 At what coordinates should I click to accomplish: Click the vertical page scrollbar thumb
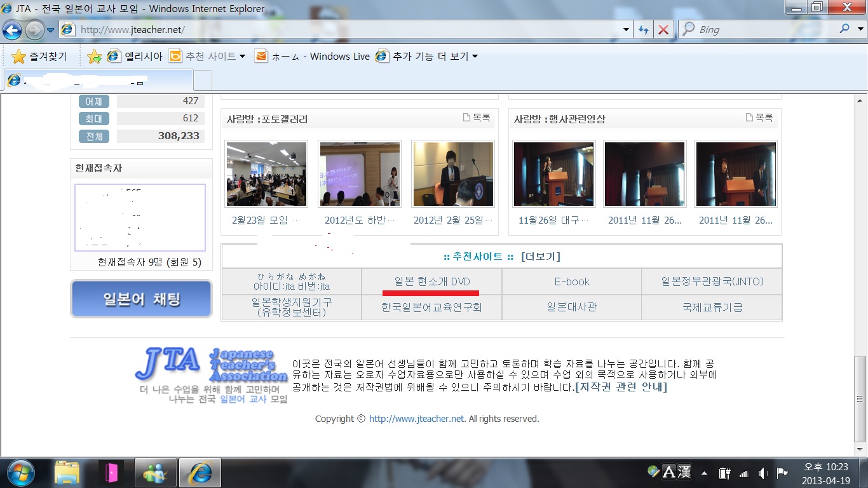point(860,398)
